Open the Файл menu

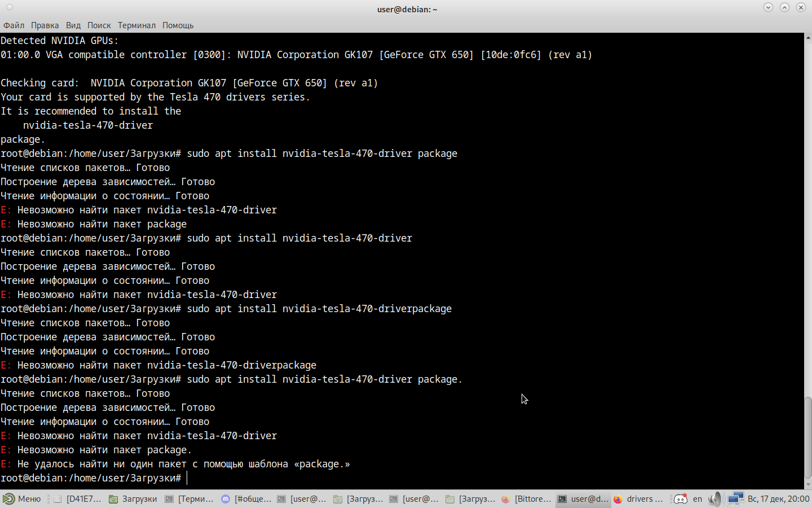(x=14, y=25)
